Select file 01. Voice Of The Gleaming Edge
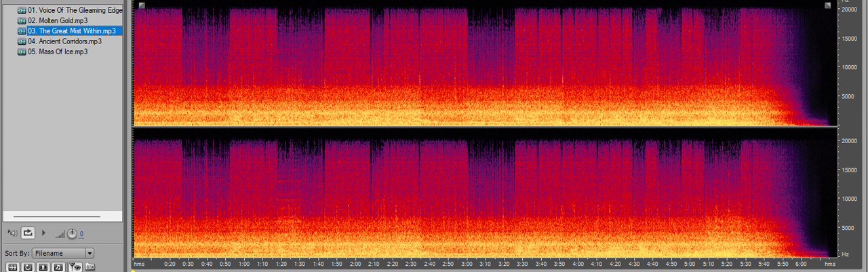Image resolution: width=868 pixels, height=272 pixels. 75,10
